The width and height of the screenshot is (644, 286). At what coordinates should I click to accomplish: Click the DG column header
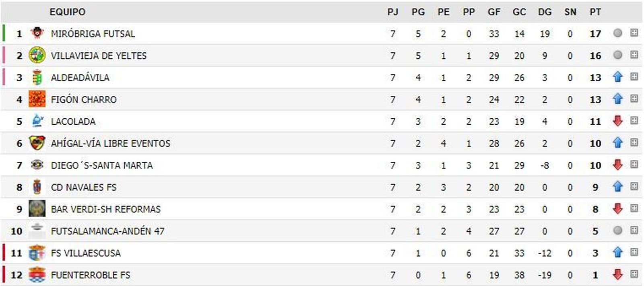coord(545,12)
